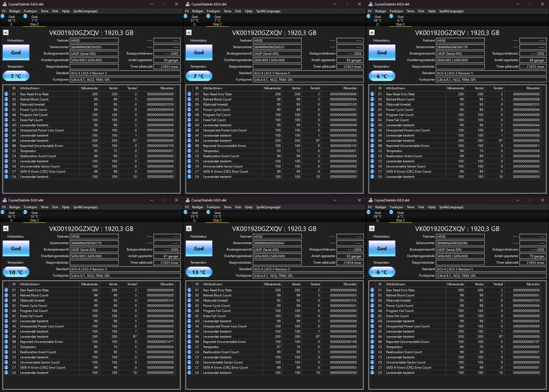Click the '67 ganger' power-on count field
This screenshot has width=549, height=392.
[x=167, y=256]
